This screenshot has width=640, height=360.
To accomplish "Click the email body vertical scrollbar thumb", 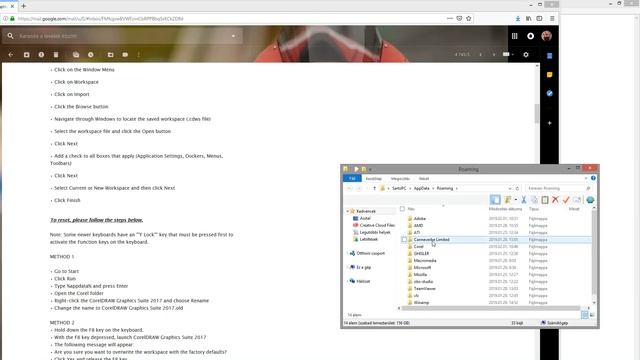I will click(x=537, y=113).
